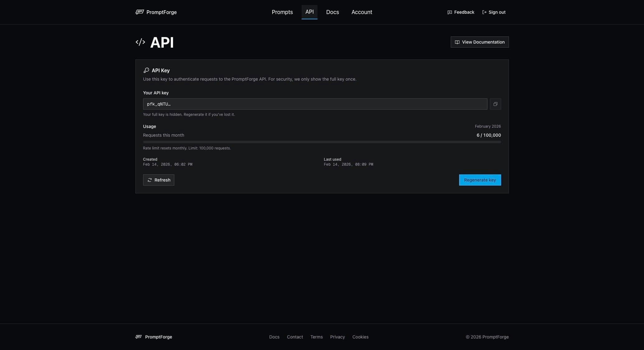This screenshot has width=644, height=350.
Task: Open the Account page
Action: (x=362, y=12)
